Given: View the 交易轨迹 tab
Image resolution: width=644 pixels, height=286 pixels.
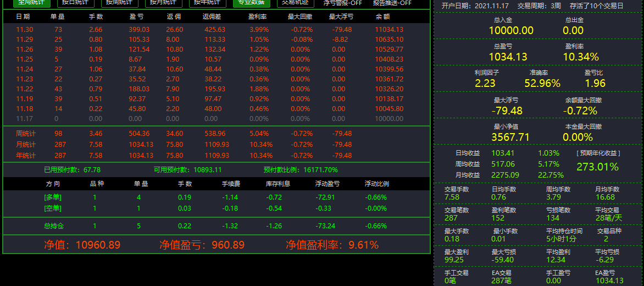Looking at the screenshot, I should point(296,3).
